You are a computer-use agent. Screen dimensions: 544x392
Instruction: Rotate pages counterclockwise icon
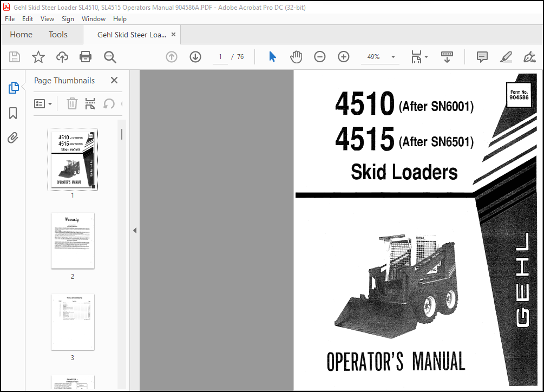point(109,103)
